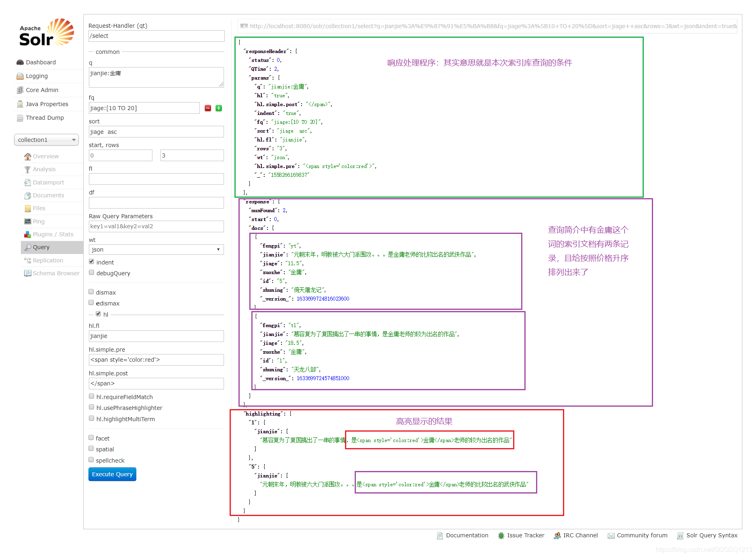Open the Community forum link
The width and height of the screenshot is (756, 557).
pyautogui.click(x=642, y=535)
